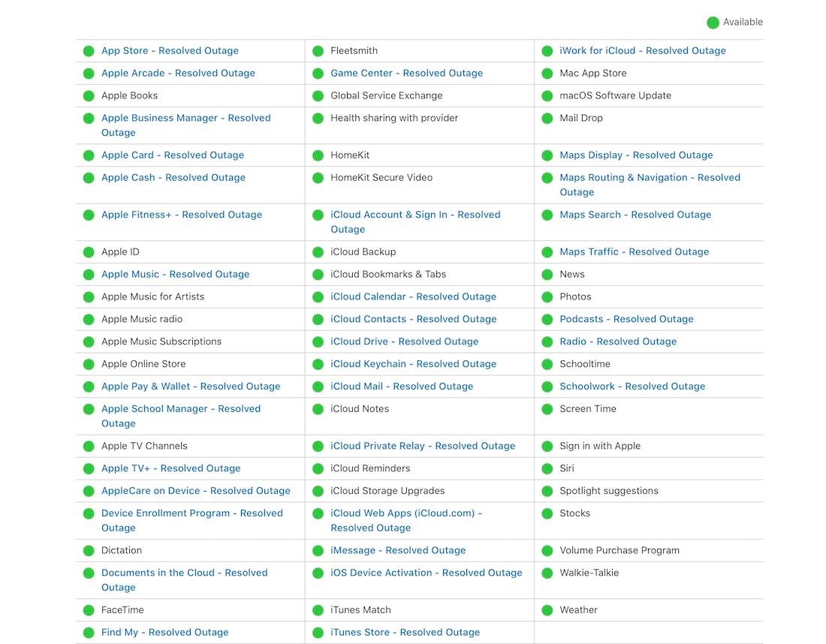This screenshot has height=644, width=826.
Task: Open Apple Cash resolved outage link
Action: (173, 177)
